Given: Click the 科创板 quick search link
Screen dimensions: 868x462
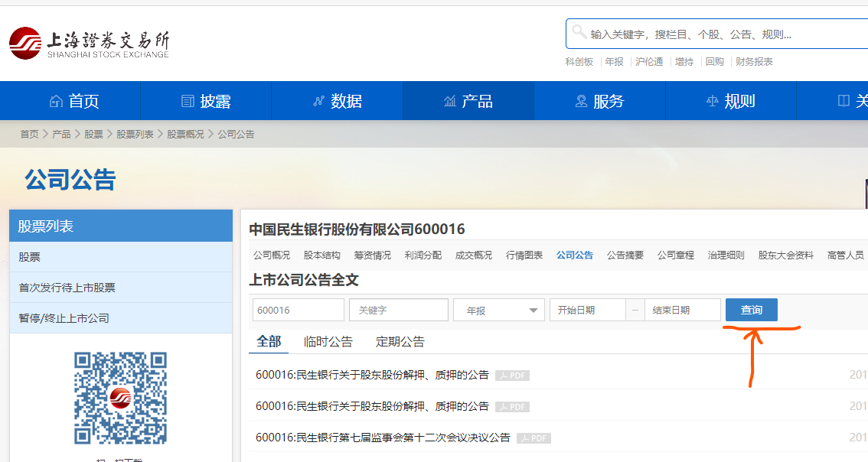Looking at the screenshot, I should click(x=579, y=61).
